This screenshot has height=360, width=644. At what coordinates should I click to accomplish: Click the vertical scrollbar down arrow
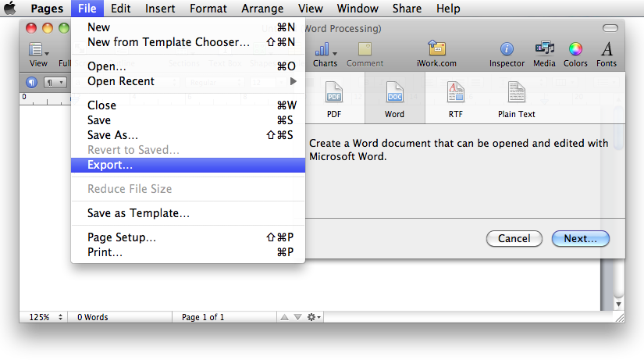pos(619,305)
